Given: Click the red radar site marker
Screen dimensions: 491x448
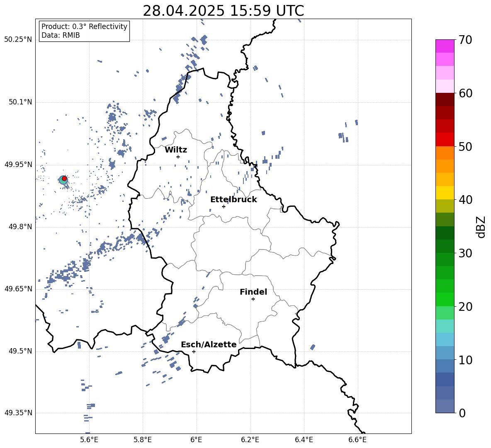Looking at the screenshot, I should click(64, 179).
